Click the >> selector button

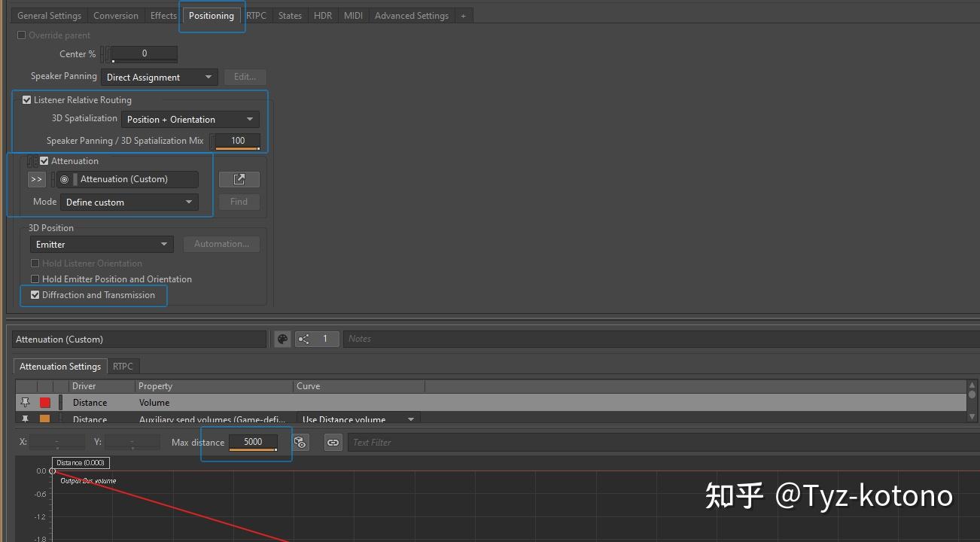pos(36,179)
